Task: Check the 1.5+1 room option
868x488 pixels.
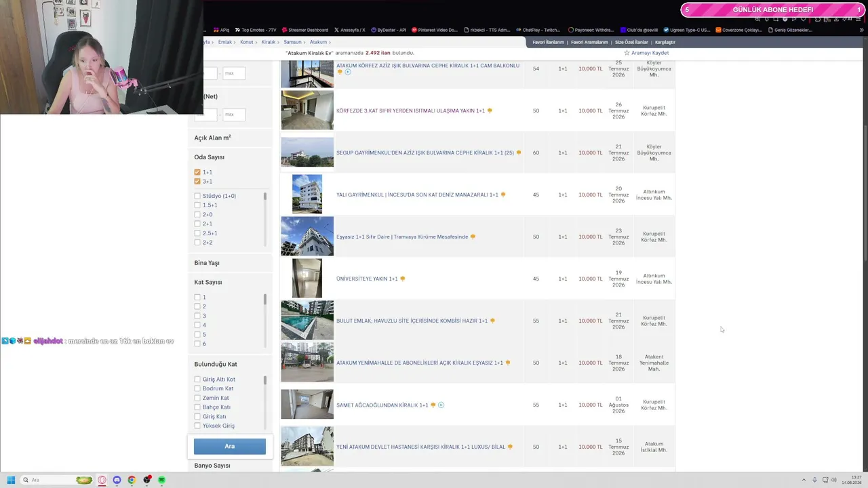Action: coord(197,205)
